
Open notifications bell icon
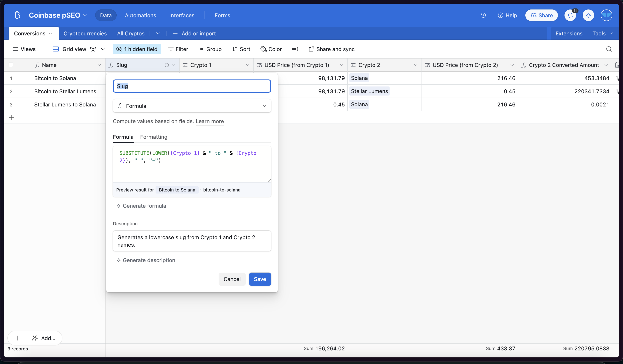coord(570,15)
